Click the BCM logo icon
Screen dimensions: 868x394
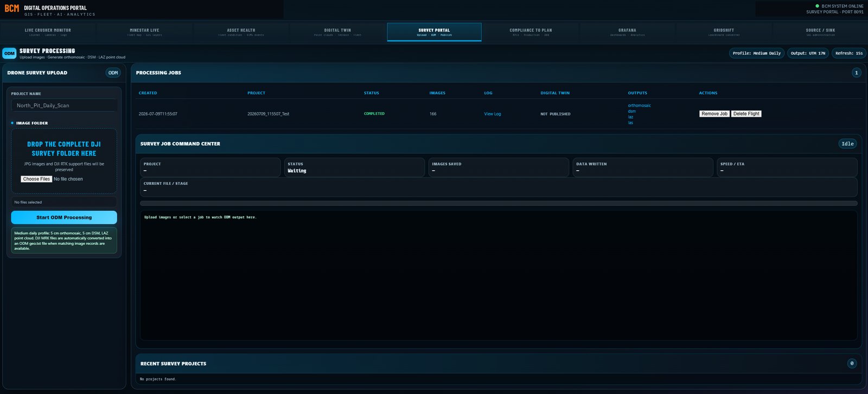11,8
